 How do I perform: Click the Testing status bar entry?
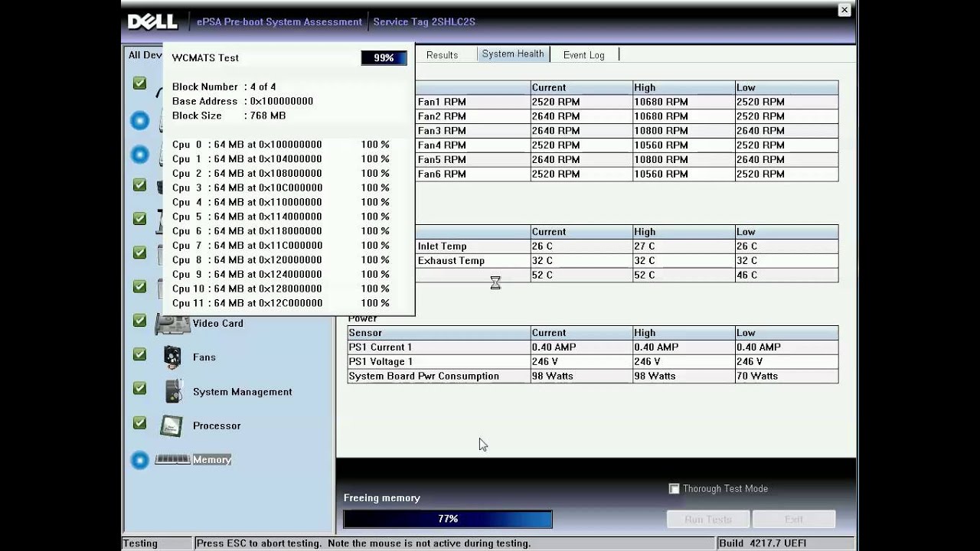tap(140, 543)
